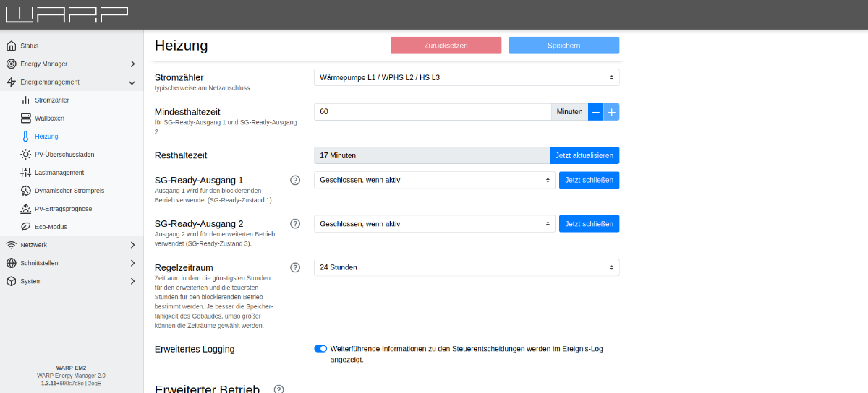The width and height of the screenshot is (868, 393).
Task: Open help icon for SG-Ready-Ausgang 1
Action: coord(295,180)
